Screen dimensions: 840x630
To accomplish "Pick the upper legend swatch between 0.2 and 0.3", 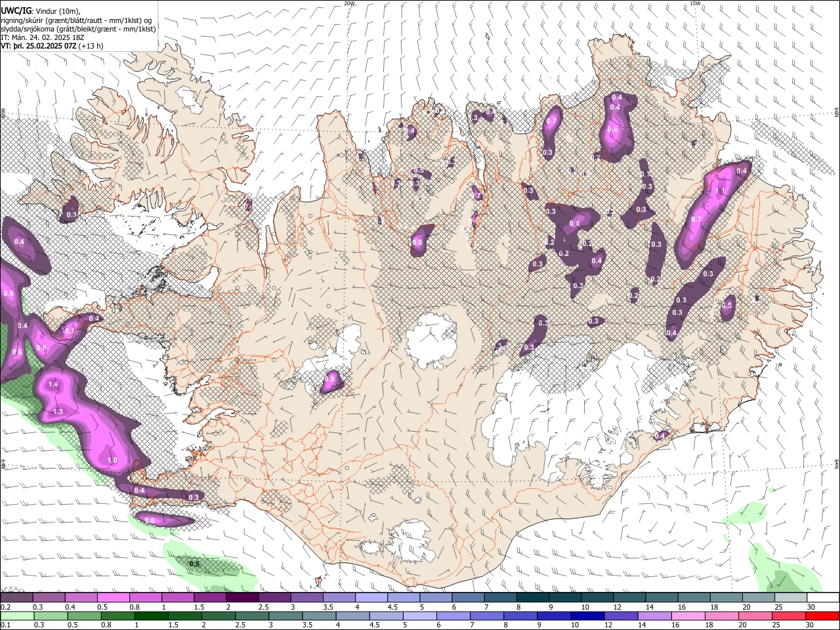I will click(x=16, y=597).
